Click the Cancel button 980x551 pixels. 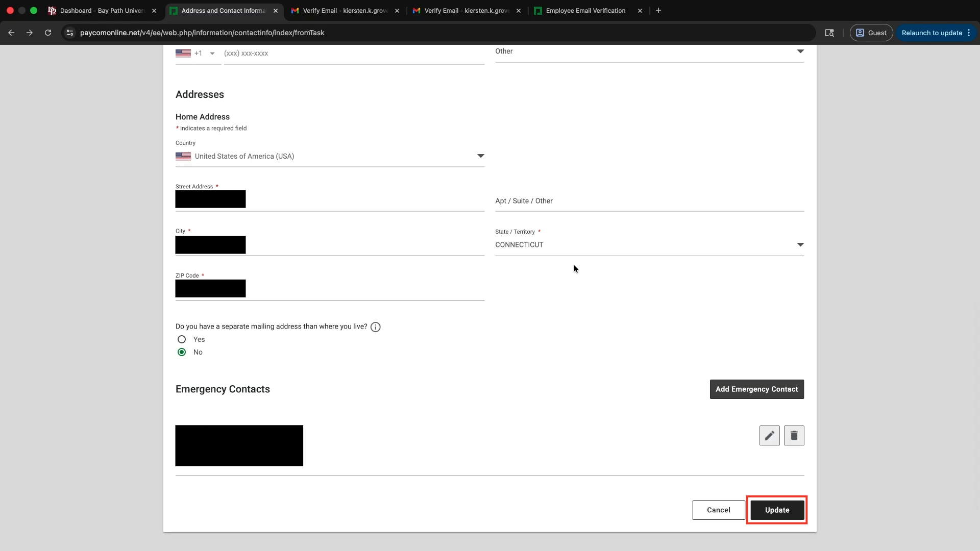[718, 510]
